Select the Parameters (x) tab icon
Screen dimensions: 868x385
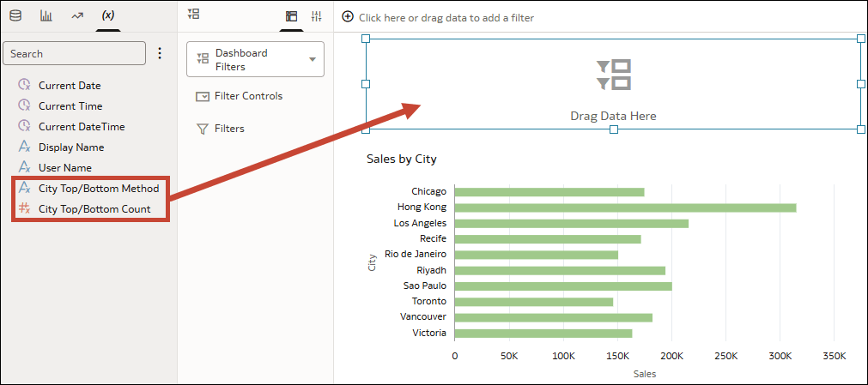point(108,15)
